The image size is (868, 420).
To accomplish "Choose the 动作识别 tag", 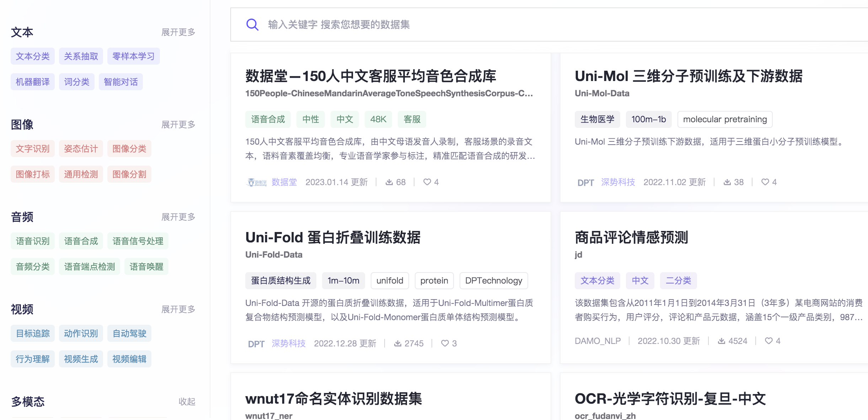I will click(x=81, y=333).
